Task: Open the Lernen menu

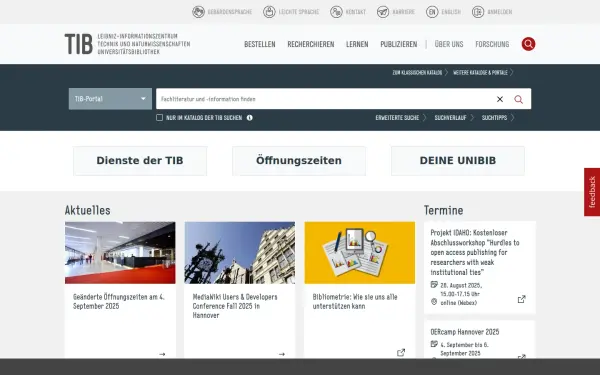Action: pyautogui.click(x=357, y=44)
